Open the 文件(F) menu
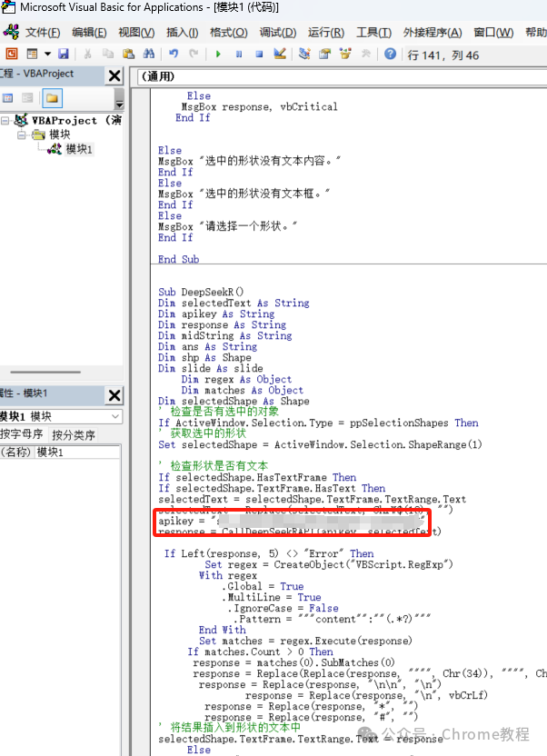The height and width of the screenshot is (756, 547). 43,33
